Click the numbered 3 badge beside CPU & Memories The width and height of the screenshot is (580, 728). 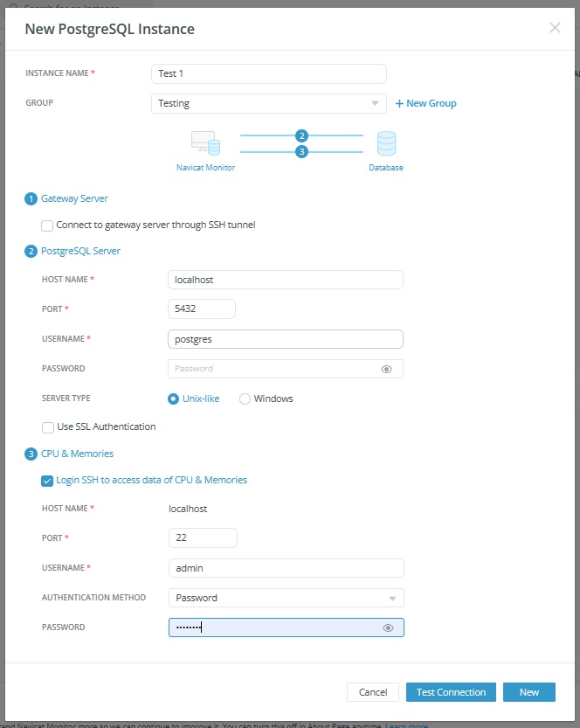click(31, 454)
